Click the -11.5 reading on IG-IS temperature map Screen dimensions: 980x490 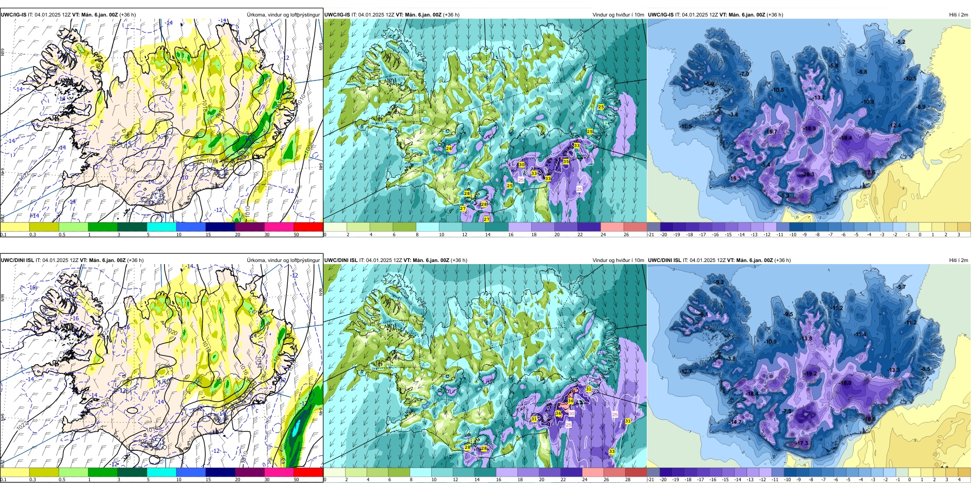(686, 127)
